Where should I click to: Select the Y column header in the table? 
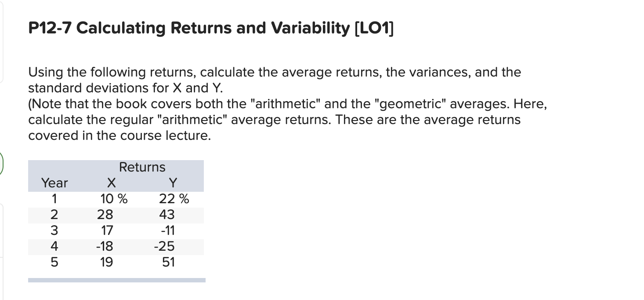tap(174, 183)
